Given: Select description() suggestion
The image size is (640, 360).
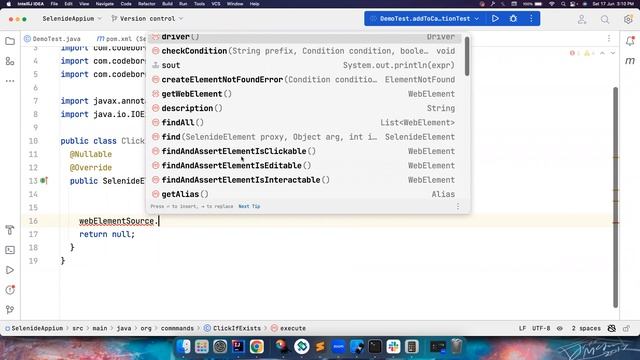Looking at the screenshot, I should click(304, 108).
